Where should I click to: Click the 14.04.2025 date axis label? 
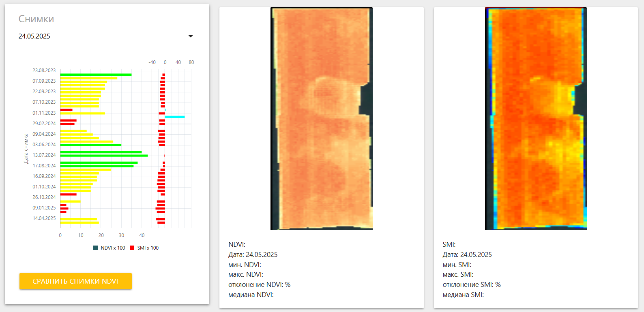[x=44, y=218]
